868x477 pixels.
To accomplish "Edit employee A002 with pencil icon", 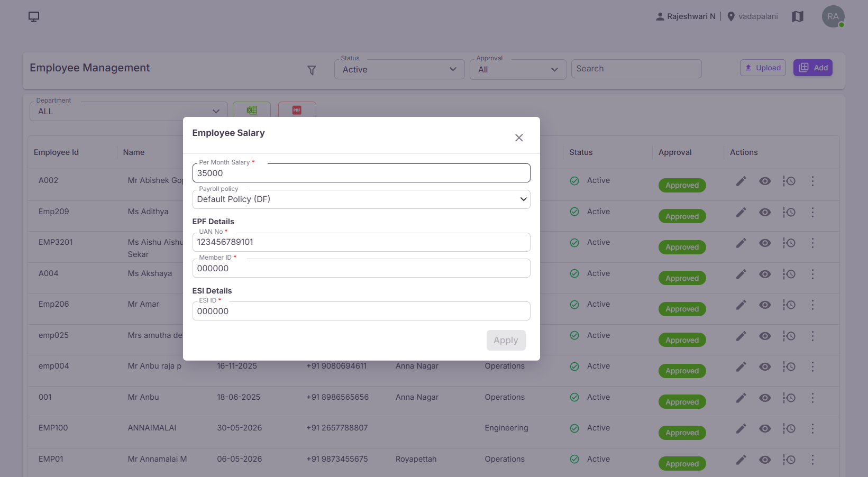I will [741, 181].
